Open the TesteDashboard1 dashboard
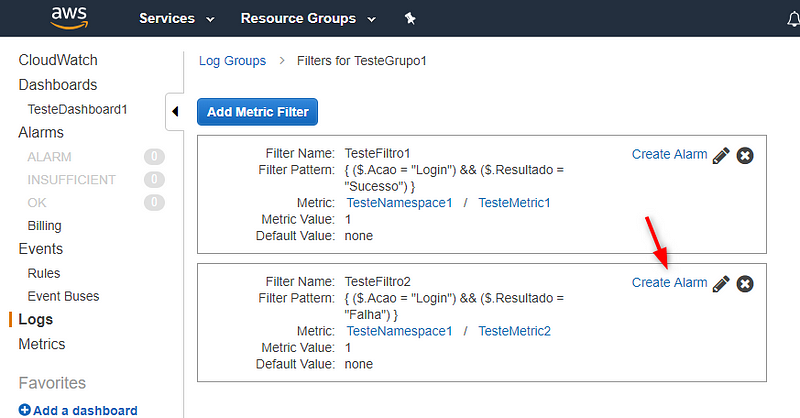800x418 pixels. coord(78,109)
